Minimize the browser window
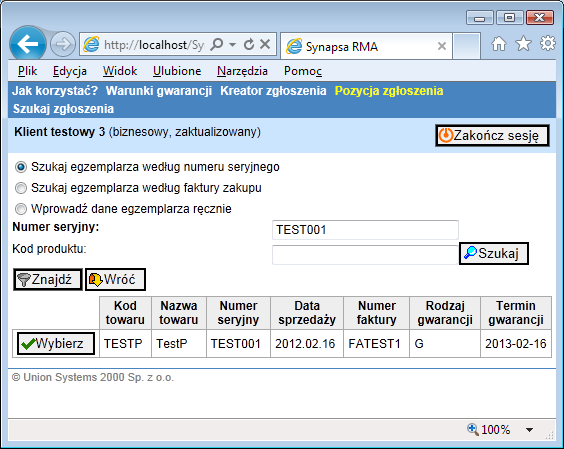Image resolution: width=564 pixels, height=449 pixels. 480,18
